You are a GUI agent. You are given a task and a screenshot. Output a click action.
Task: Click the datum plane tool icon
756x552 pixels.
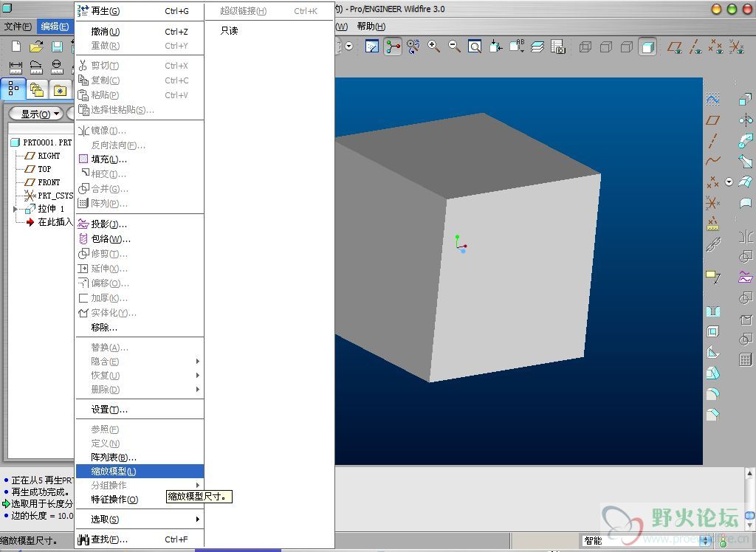(x=713, y=120)
